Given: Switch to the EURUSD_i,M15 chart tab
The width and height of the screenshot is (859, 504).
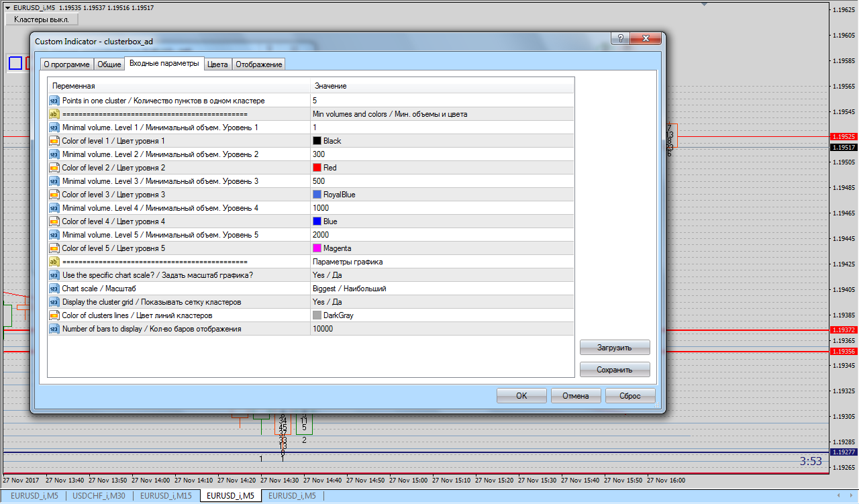Looking at the screenshot, I should tap(166, 496).
